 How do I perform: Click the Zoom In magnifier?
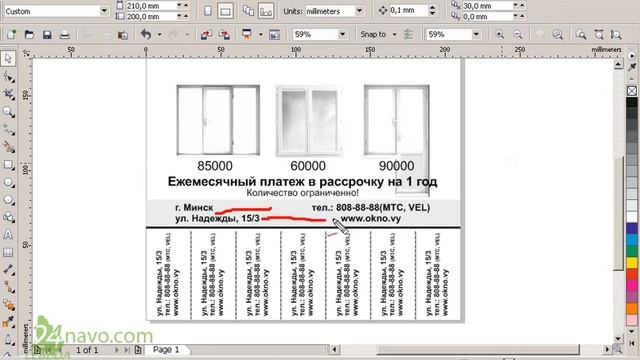coord(500,35)
